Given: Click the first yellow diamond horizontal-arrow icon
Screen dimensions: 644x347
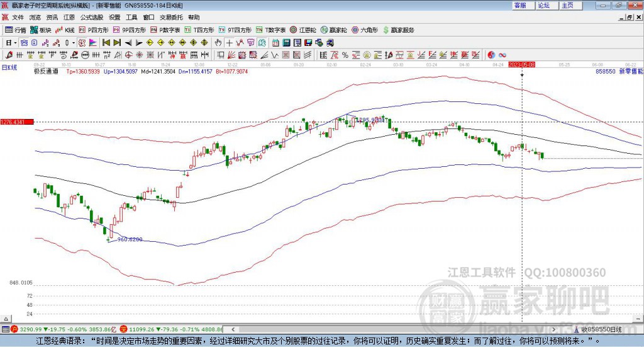Looking at the screenshot, I should click(150, 43).
